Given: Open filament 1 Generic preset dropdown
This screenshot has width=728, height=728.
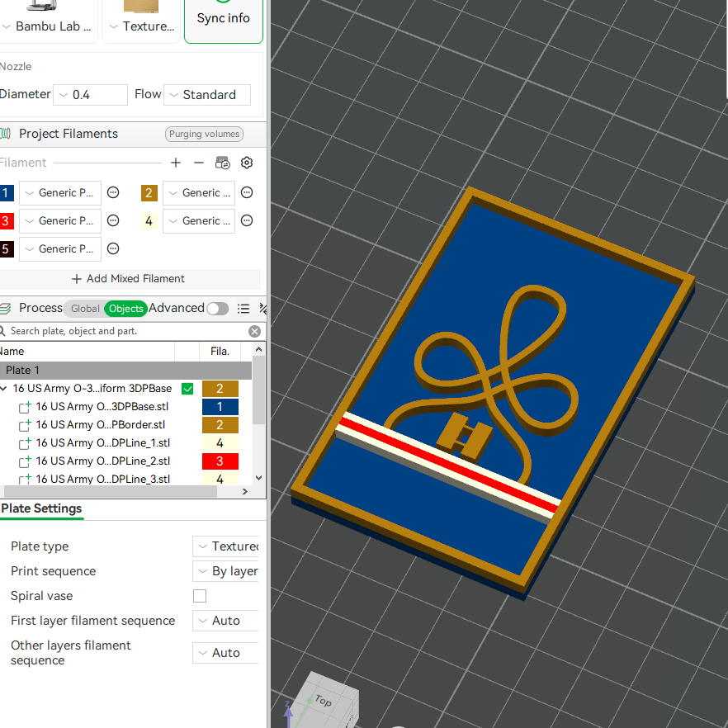Looking at the screenshot, I should [x=60, y=192].
